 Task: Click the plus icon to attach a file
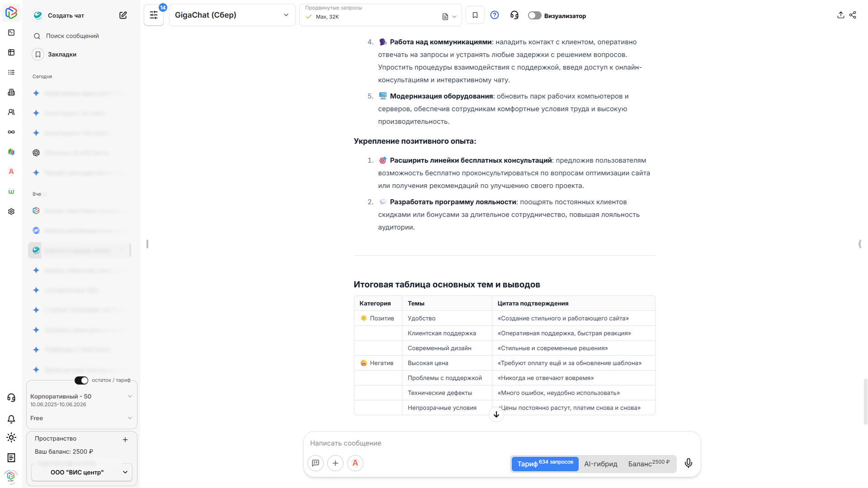[335, 463]
